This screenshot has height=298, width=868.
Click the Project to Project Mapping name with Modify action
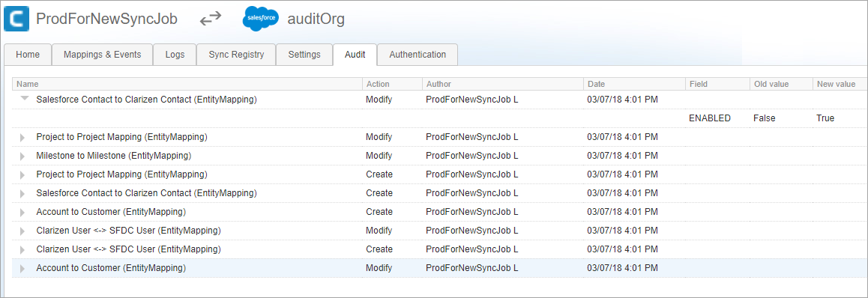click(121, 136)
